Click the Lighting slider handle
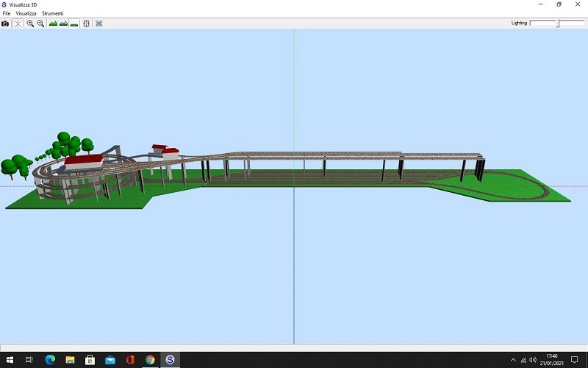This screenshot has height=368, width=588. pyautogui.click(x=559, y=24)
